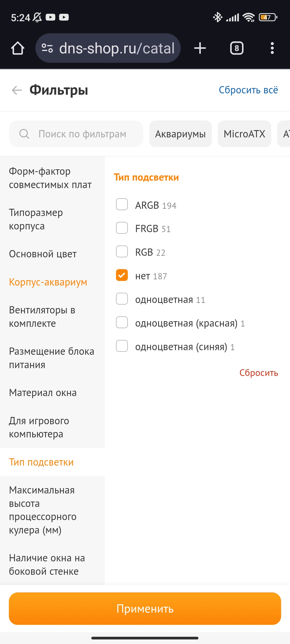Viewport: 290px width, 644px height.
Task: Open a new browser tab
Action: click(200, 48)
